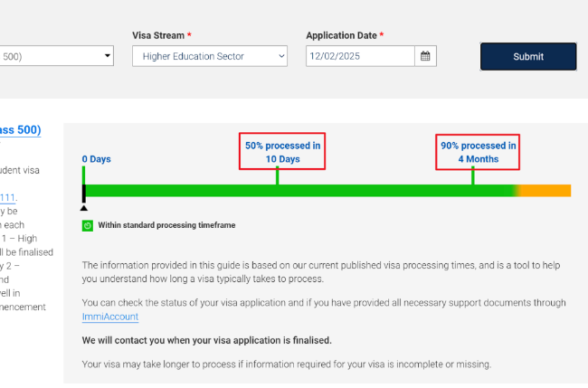Click the green tick marker under 10 Days
Image resolution: width=588 pixels, height=388 pixels.
[x=277, y=175]
